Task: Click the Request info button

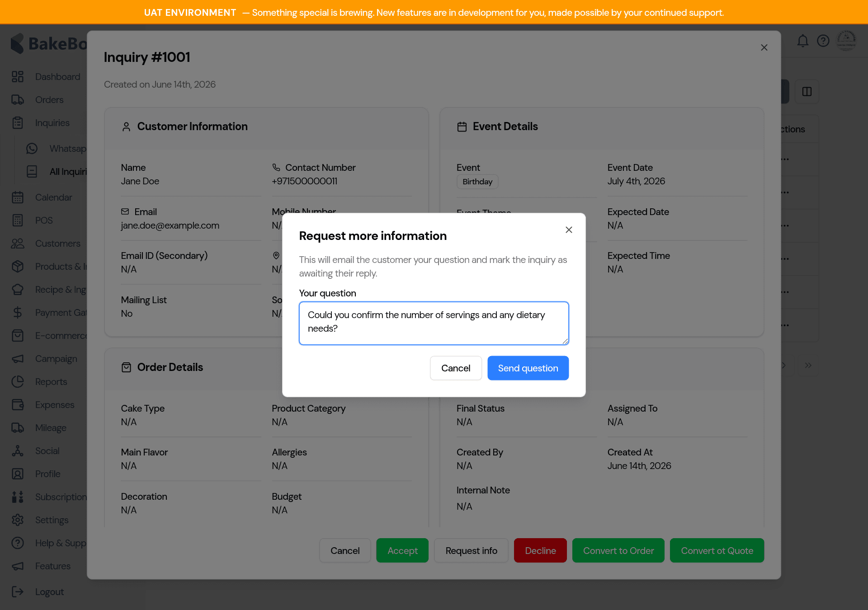Action: pyautogui.click(x=471, y=551)
